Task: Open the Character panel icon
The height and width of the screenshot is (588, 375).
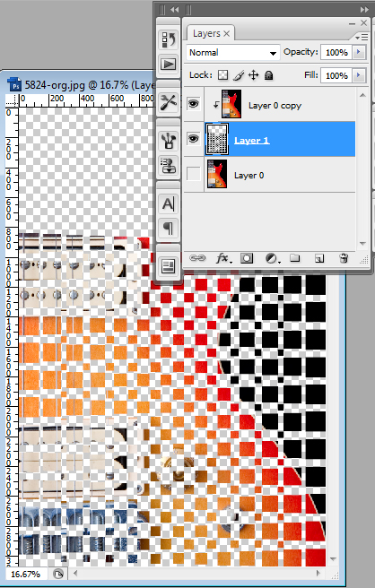Action: point(168,204)
